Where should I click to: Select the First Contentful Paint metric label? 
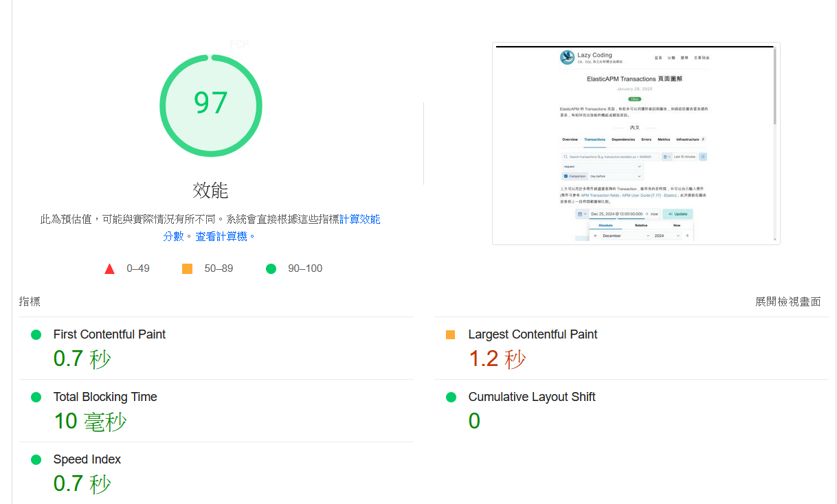point(109,334)
